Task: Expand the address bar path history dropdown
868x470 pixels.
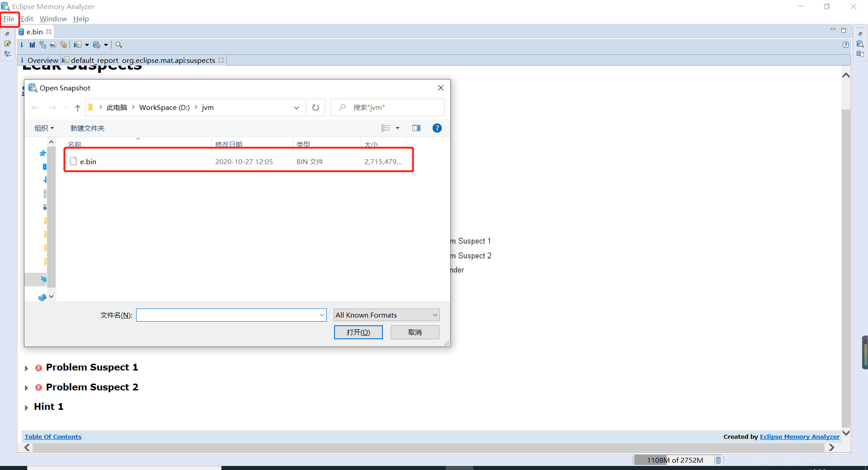Action: pos(297,108)
